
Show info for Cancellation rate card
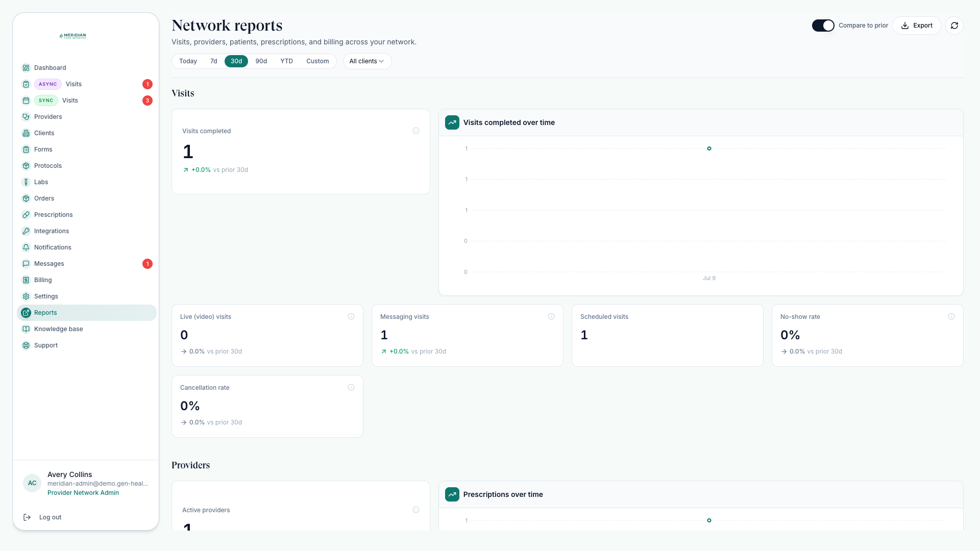pos(351,387)
